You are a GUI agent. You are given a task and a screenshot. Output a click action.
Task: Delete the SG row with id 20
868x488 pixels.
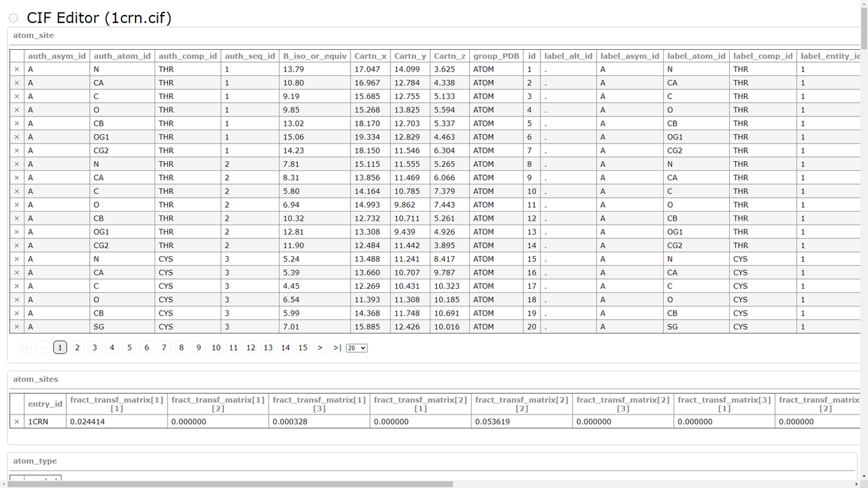17,327
